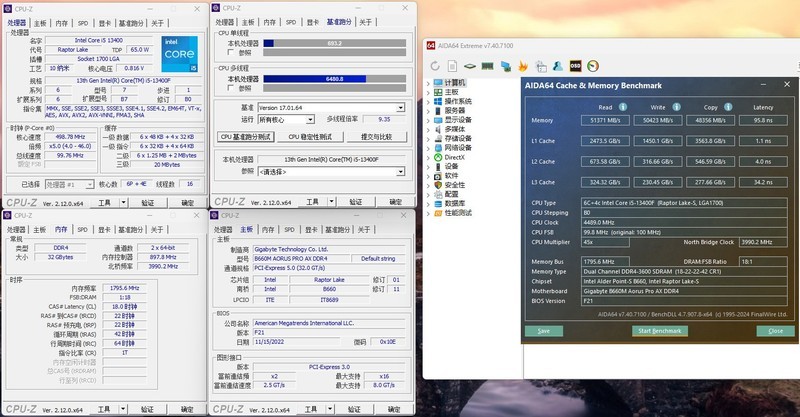The image size is (800, 417).
Task: Open 关于 tab in CPU-Z memory window
Action: click(x=157, y=230)
